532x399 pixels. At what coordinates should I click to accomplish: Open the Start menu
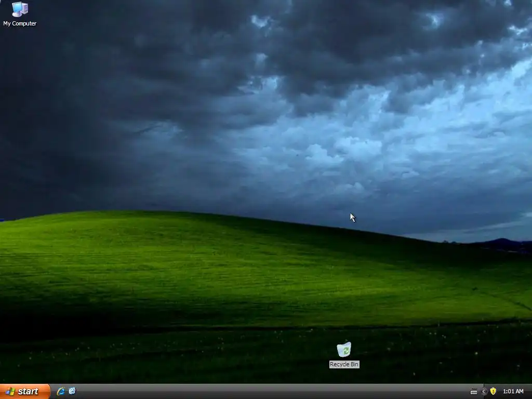pyautogui.click(x=25, y=392)
